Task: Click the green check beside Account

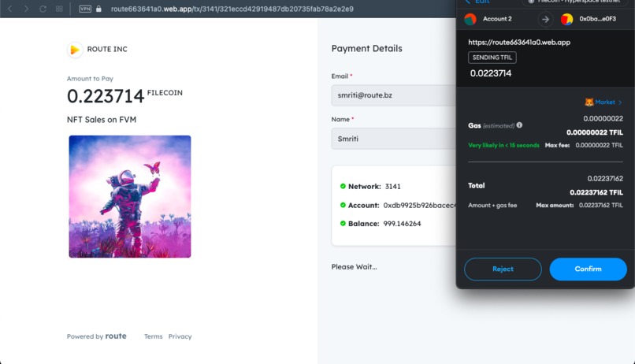Action: coord(343,205)
